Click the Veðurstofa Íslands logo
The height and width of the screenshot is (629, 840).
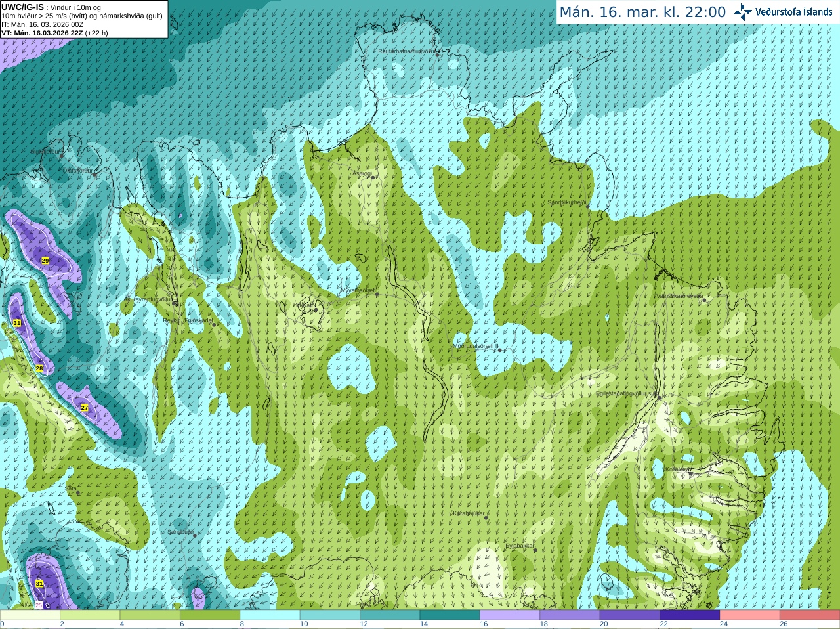[x=783, y=12]
